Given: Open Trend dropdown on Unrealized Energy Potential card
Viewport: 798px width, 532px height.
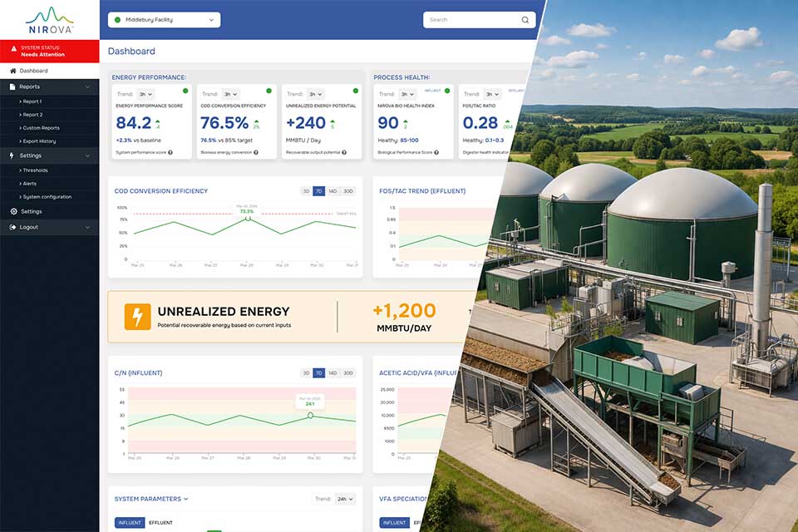Looking at the screenshot, I should [316, 94].
